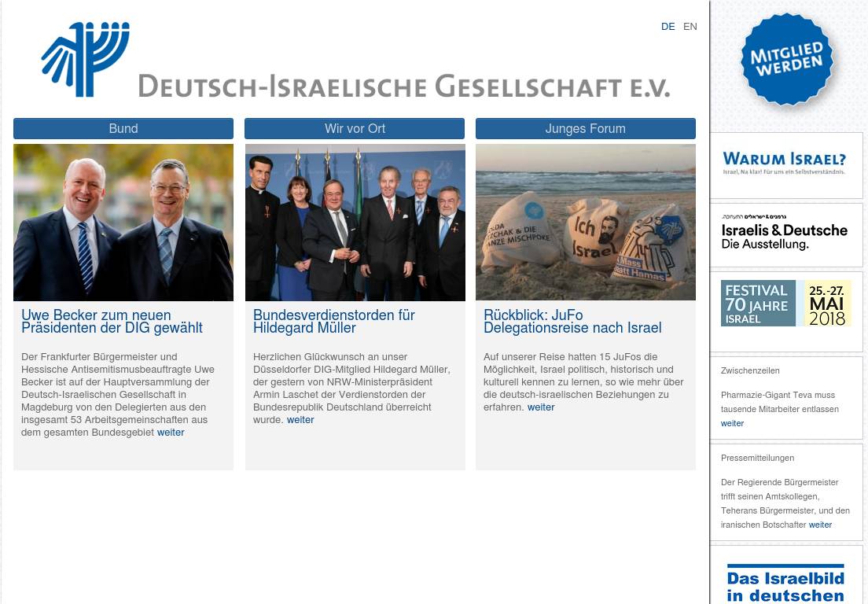Click the blue menorah logo icon
The width and height of the screenshot is (868, 604).
[85, 60]
